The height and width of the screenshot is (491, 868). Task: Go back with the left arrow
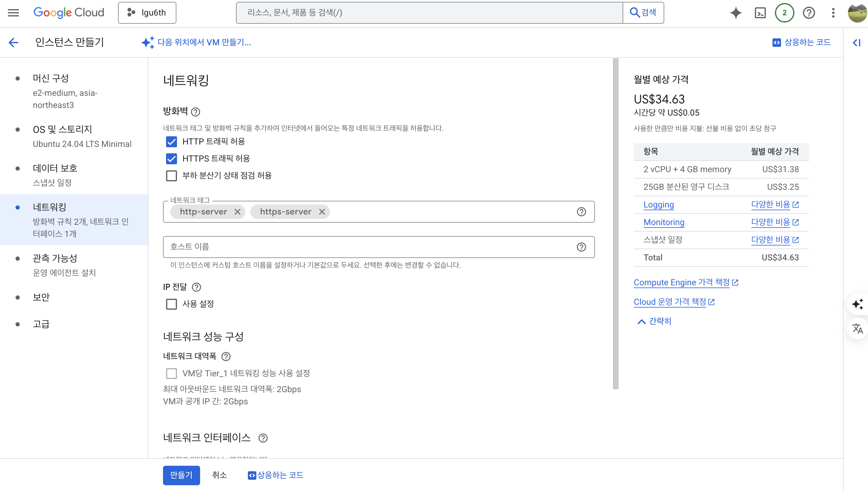click(13, 43)
